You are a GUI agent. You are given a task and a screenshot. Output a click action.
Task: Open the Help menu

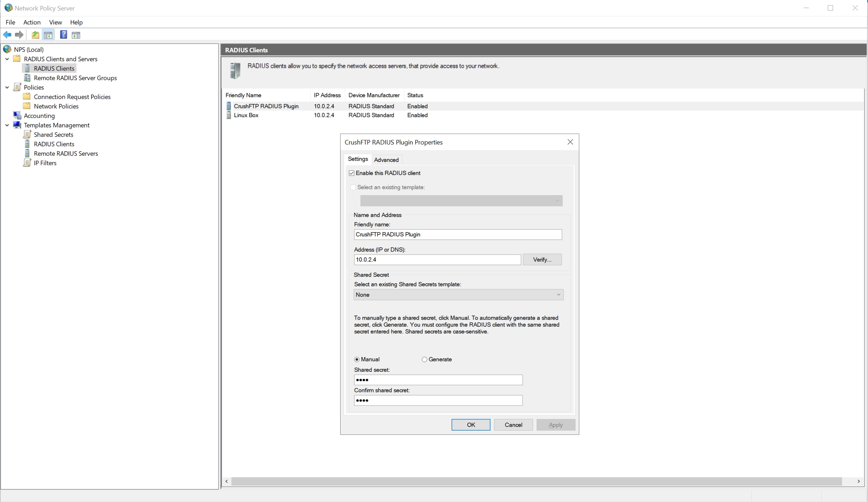pos(76,22)
